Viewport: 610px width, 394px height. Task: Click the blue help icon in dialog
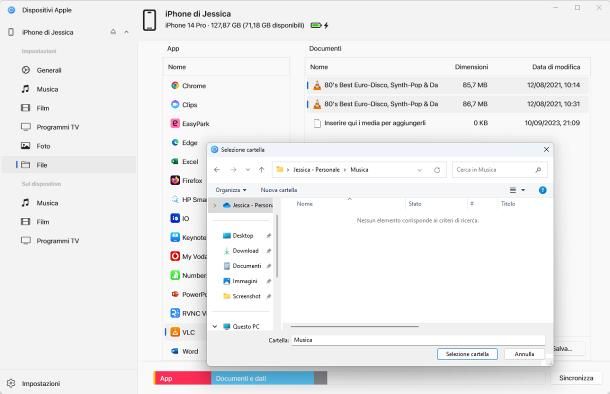542,190
